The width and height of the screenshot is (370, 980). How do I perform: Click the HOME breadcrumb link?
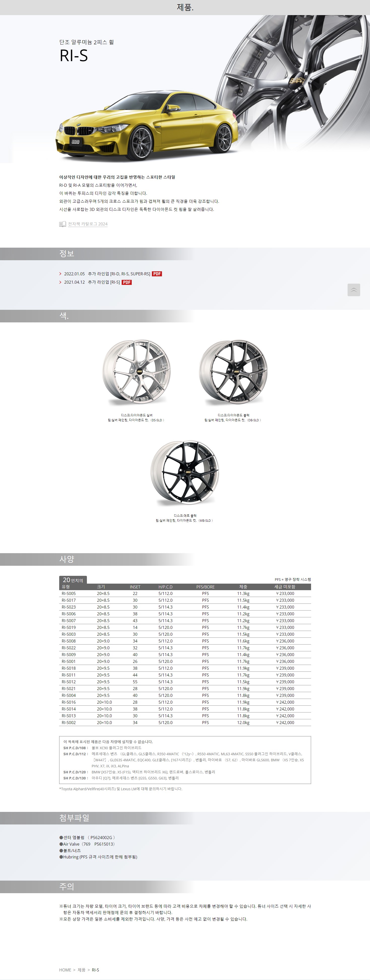click(65, 970)
